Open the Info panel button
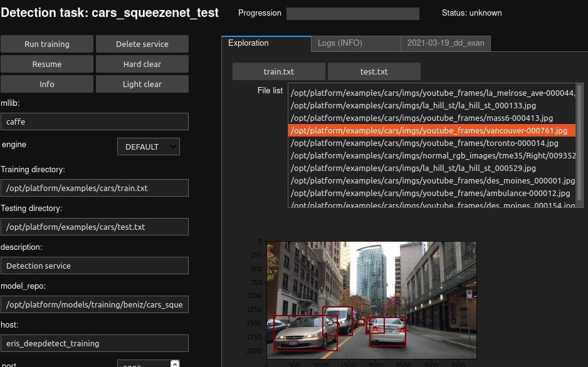Screen dimensions: 588x367 coord(47,84)
